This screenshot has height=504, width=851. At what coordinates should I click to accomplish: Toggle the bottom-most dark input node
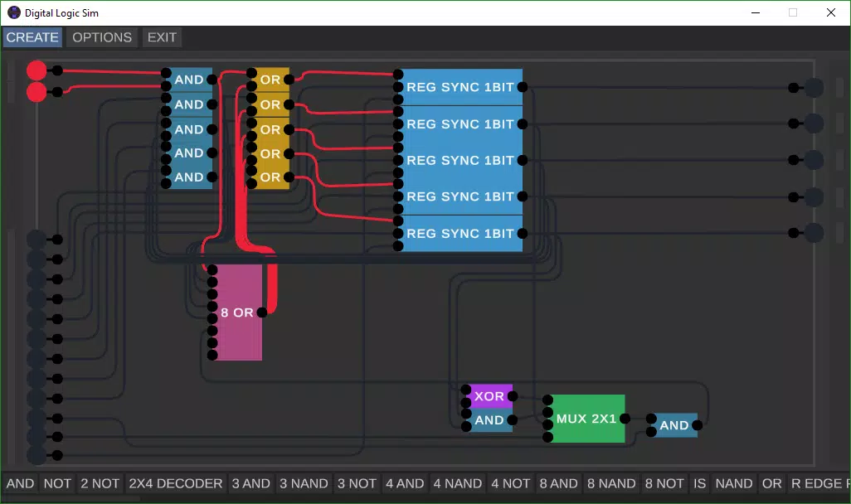coord(36,455)
